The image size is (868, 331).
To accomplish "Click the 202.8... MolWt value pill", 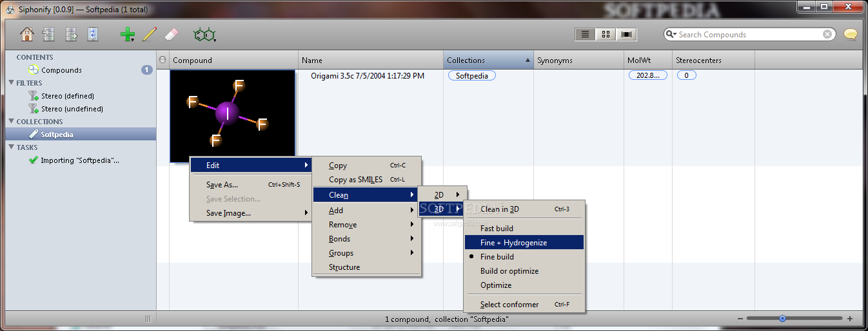I will coord(648,75).
